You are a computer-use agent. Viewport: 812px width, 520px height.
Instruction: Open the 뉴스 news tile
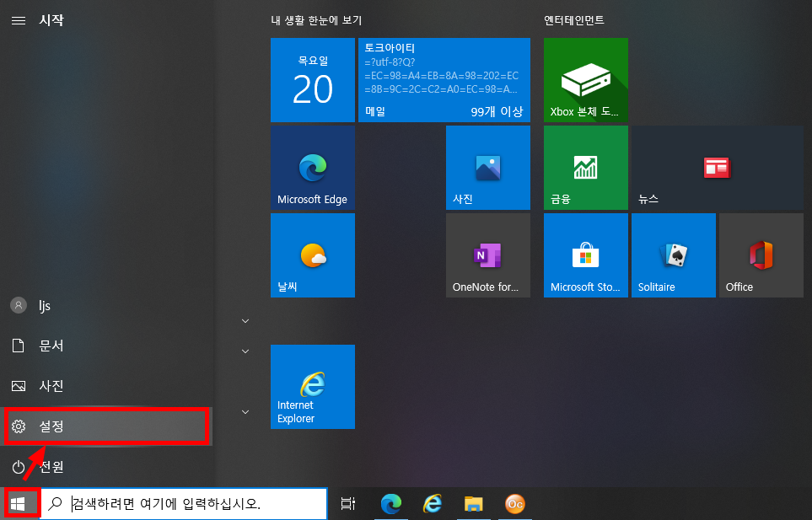click(x=718, y=168)
